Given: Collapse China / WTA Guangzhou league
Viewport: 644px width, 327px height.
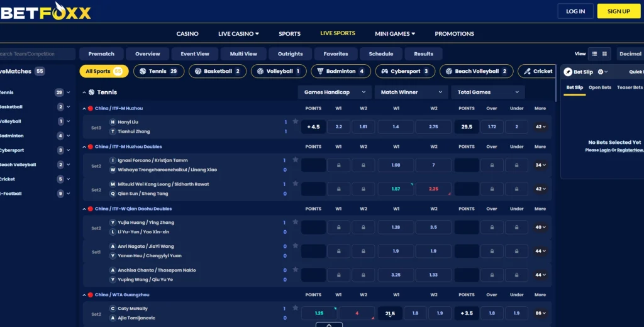Looking at the screenshot, I should pos(84,295).
